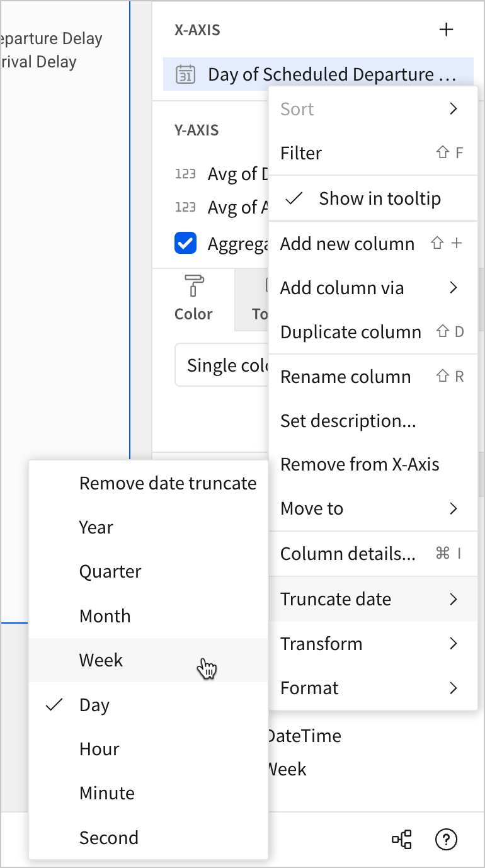Click the paint roller Color icon

click(x=193, y=285)
